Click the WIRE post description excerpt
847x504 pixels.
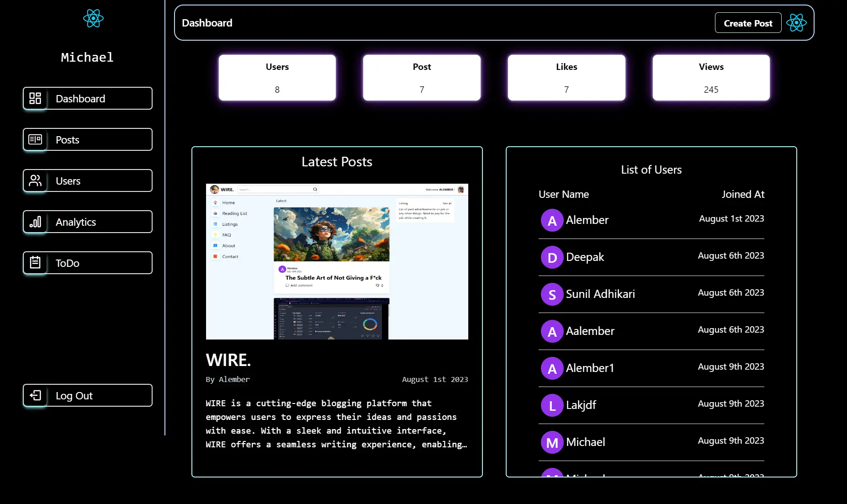coord(337,424)
